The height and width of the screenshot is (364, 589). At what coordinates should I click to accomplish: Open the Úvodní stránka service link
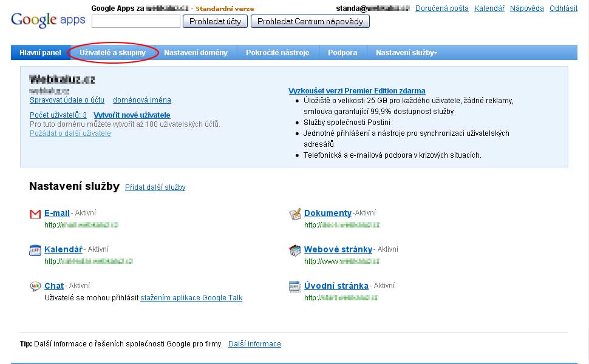pyautogui.click(x=336, y=286)
